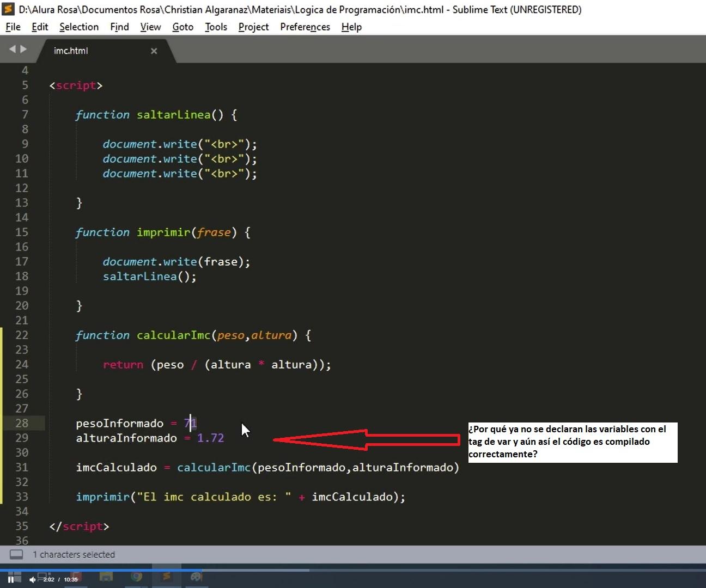Click the imprimir call on line 33
The width and height of the screenshot is (706, 588).
103,497
